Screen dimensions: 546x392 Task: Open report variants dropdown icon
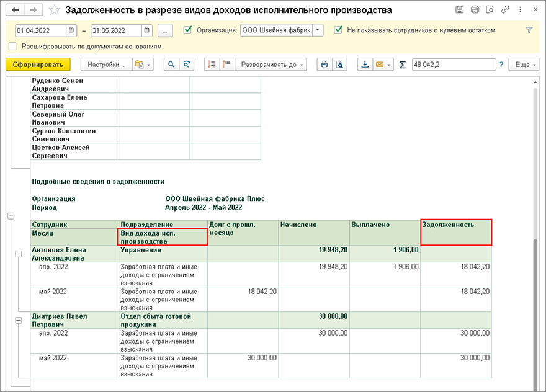tap(143, 65)
